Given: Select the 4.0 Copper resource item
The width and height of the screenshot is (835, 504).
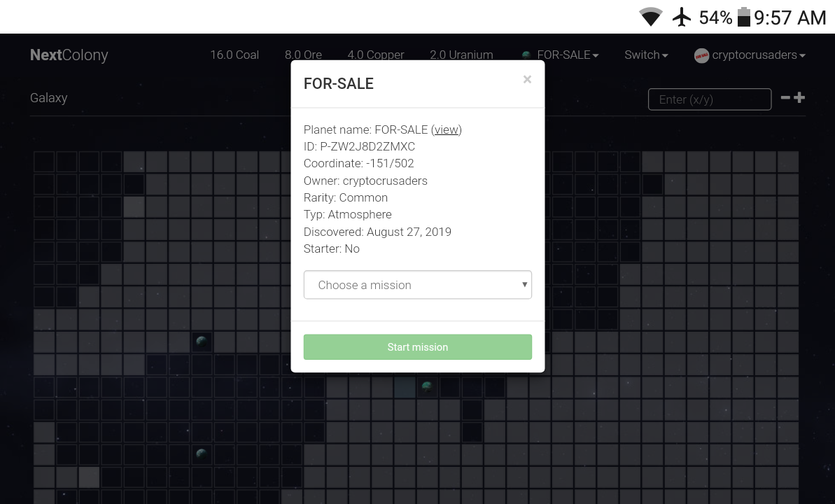Looking at the screenshot, I should pos(376,55).
